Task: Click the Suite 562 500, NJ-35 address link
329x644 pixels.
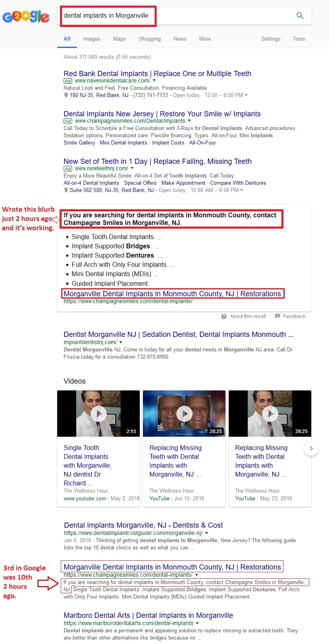Action: 112,190
